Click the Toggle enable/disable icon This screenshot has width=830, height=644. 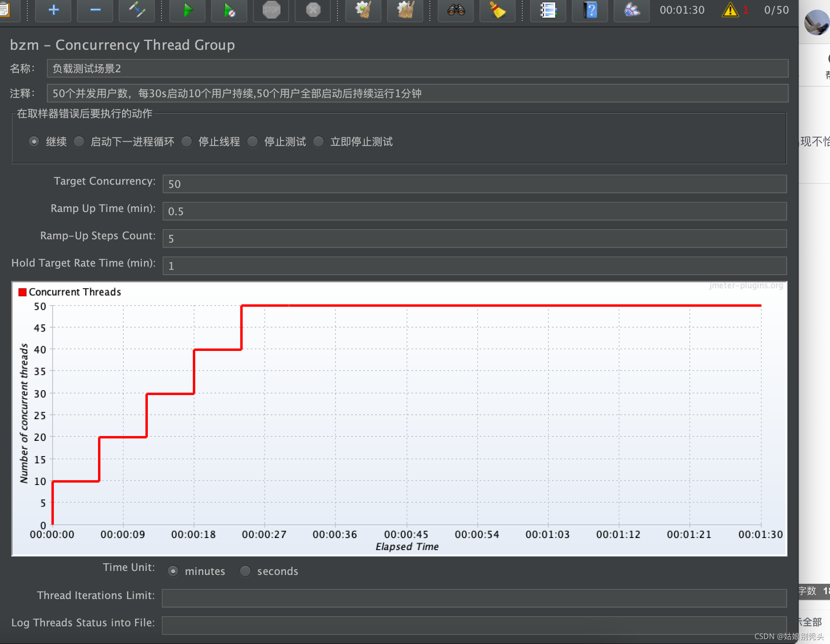(x=137, y=10)
